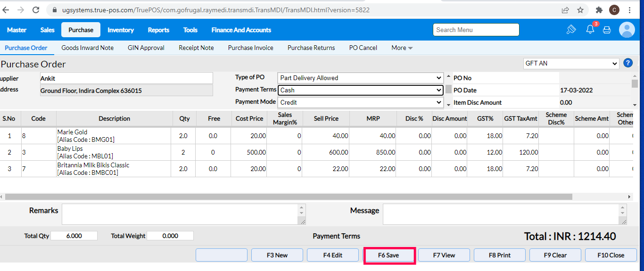The width and height of the screenshot is (644, 271).
Task: Click the Cost Price column header
Action: (249, 119)
